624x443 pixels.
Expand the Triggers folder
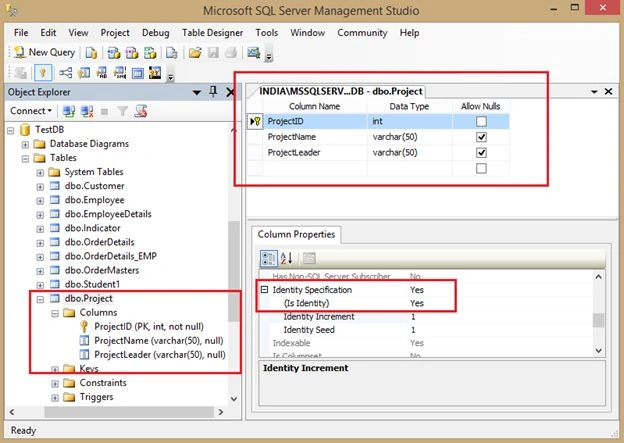tap(55, 398)
